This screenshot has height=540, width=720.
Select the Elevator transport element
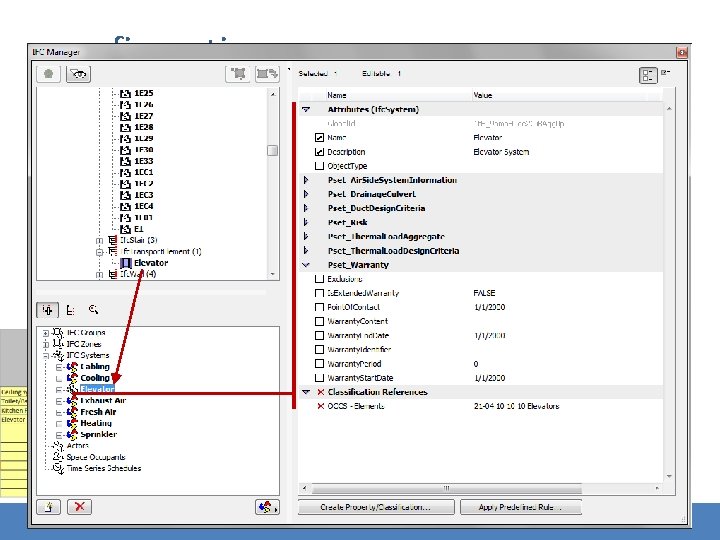tap(151, 263)
